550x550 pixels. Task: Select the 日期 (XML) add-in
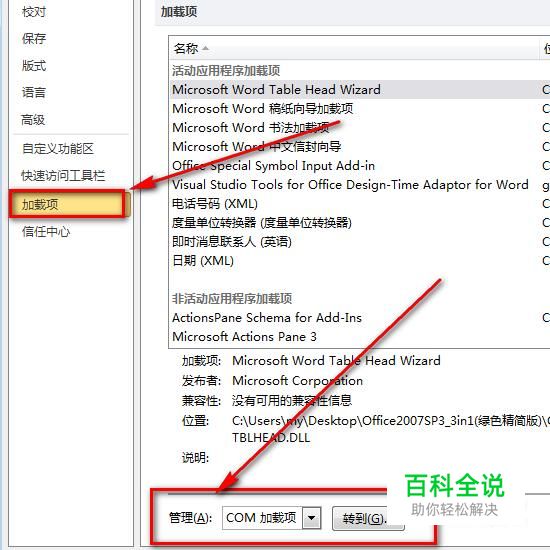tap(359, 260)
